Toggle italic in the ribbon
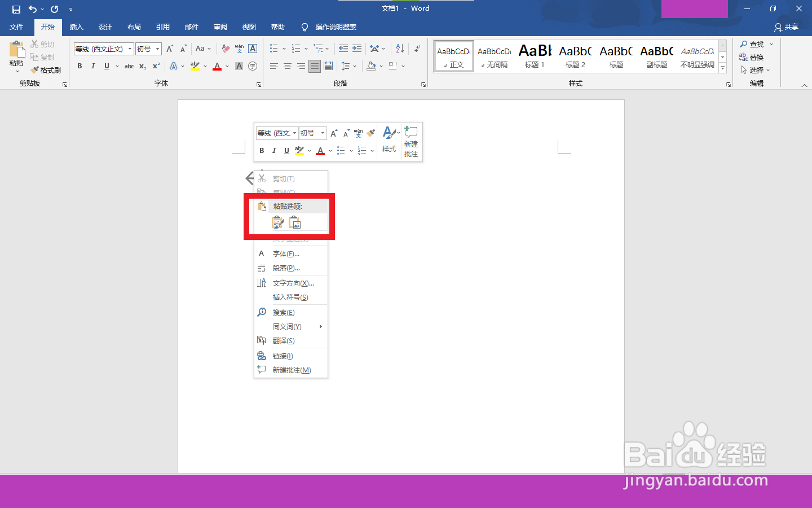 pyautogui.click(x=93, y=66)
